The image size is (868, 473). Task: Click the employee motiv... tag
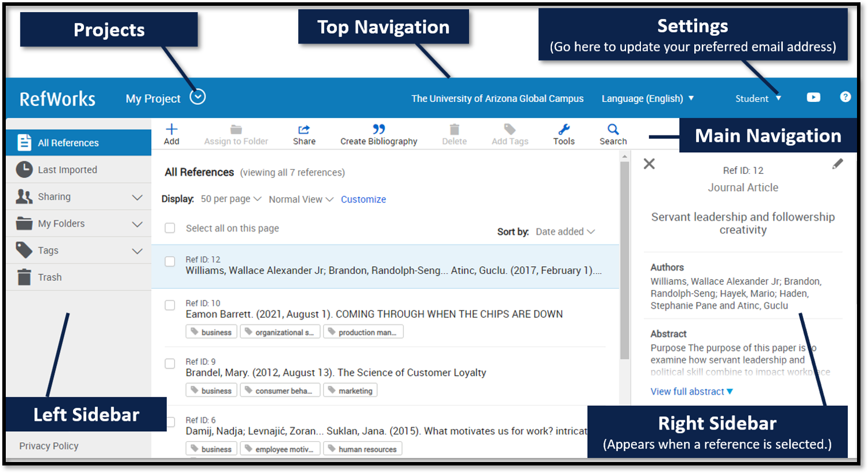click(x=280, y=449)
